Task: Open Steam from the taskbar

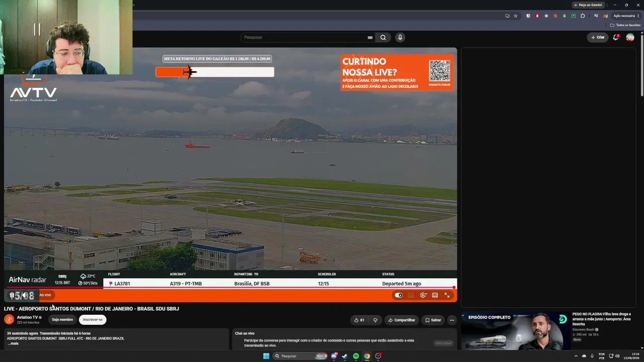Action: point(345,356)
